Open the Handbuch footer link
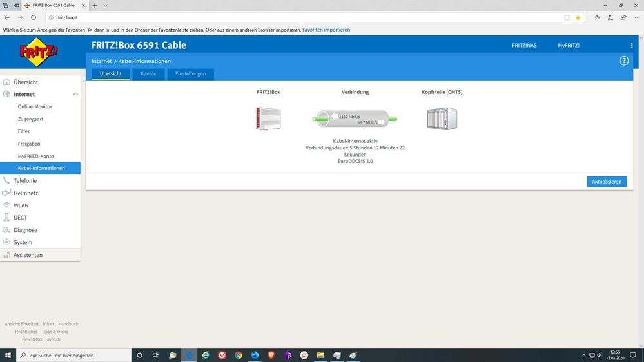 click(68, 324)
